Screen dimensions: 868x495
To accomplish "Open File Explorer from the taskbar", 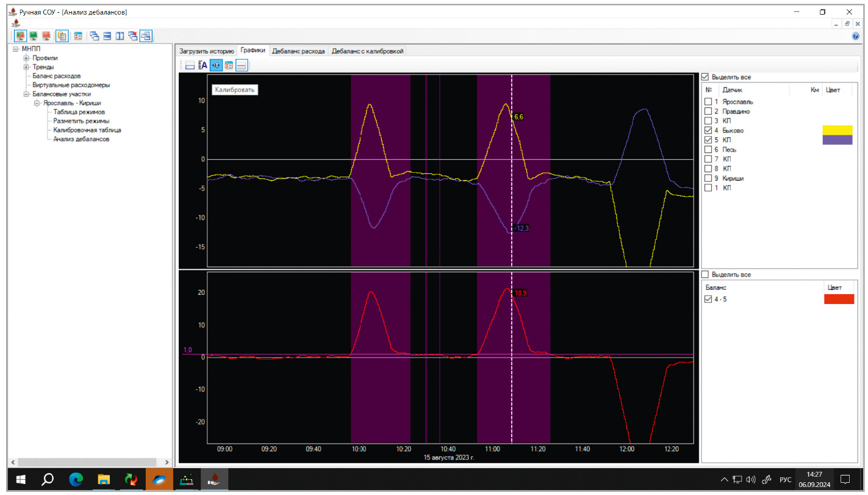I will point(103,479).
